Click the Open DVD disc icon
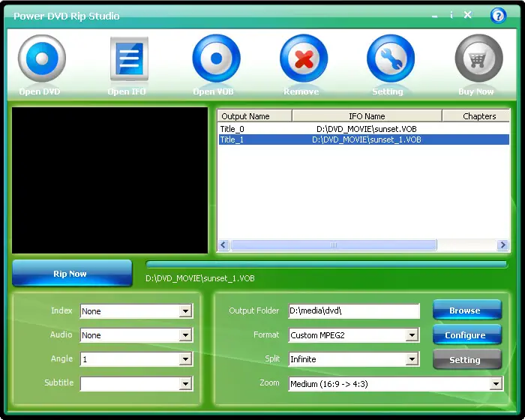 point(42,58)
